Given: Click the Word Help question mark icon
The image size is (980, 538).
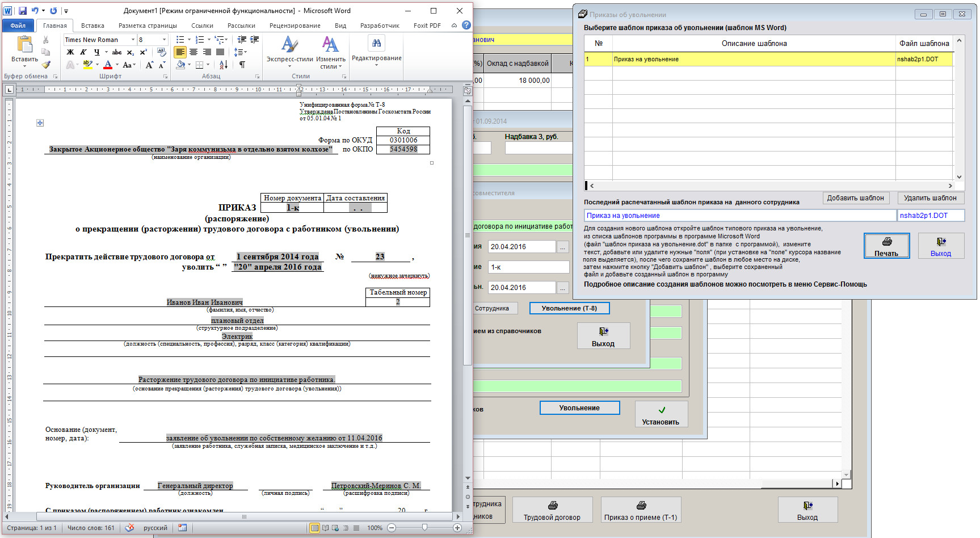Looking at the screenshot, I should click(466, 26).
